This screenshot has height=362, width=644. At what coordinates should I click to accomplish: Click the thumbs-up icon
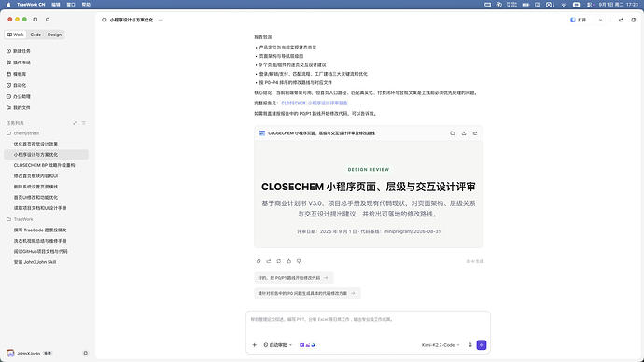coord(288,261)
